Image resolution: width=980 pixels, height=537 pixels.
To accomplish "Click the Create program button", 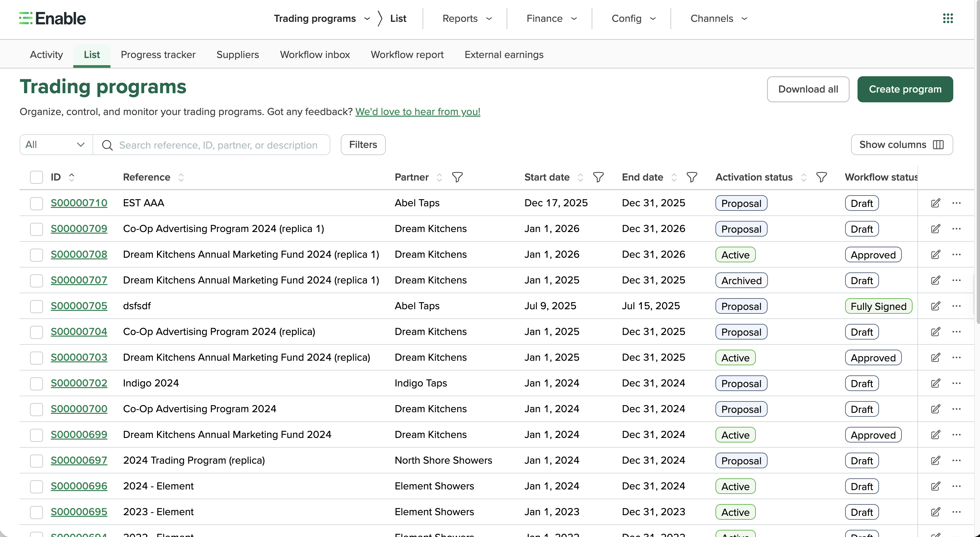I will pyautogui.click(x=905, y=89).
